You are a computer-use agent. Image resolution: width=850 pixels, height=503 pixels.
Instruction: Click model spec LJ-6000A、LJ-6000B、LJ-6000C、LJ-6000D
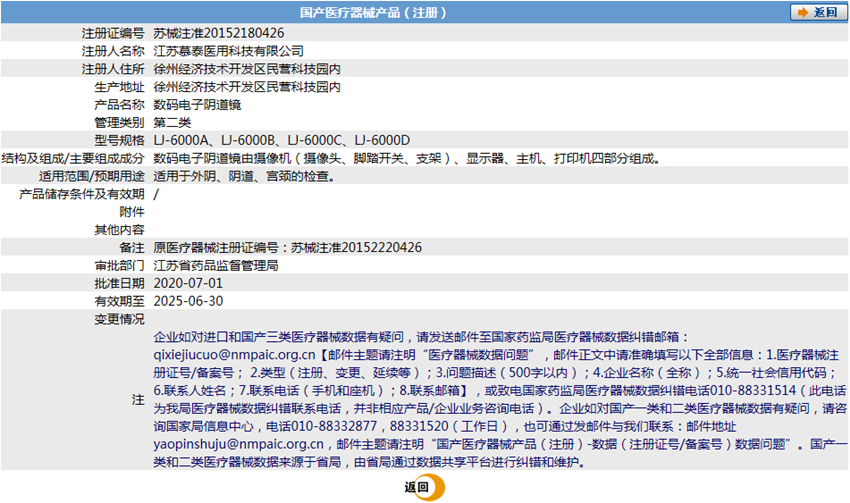click(282, 140)
